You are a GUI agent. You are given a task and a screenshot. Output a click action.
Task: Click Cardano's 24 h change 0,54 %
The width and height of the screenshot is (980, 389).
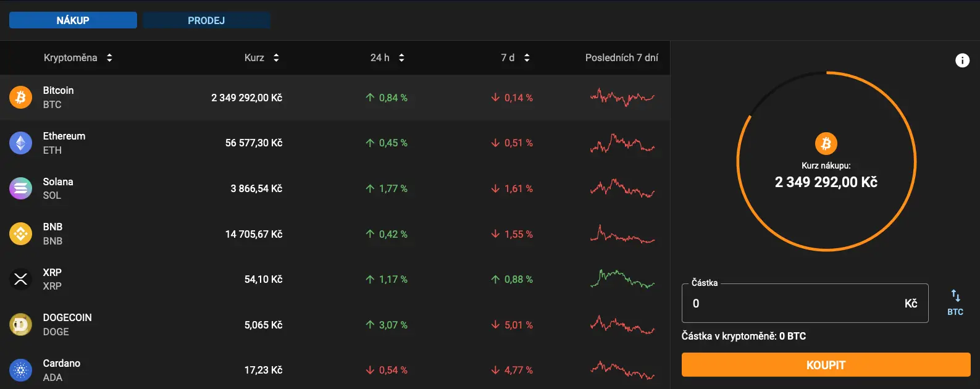387,370
